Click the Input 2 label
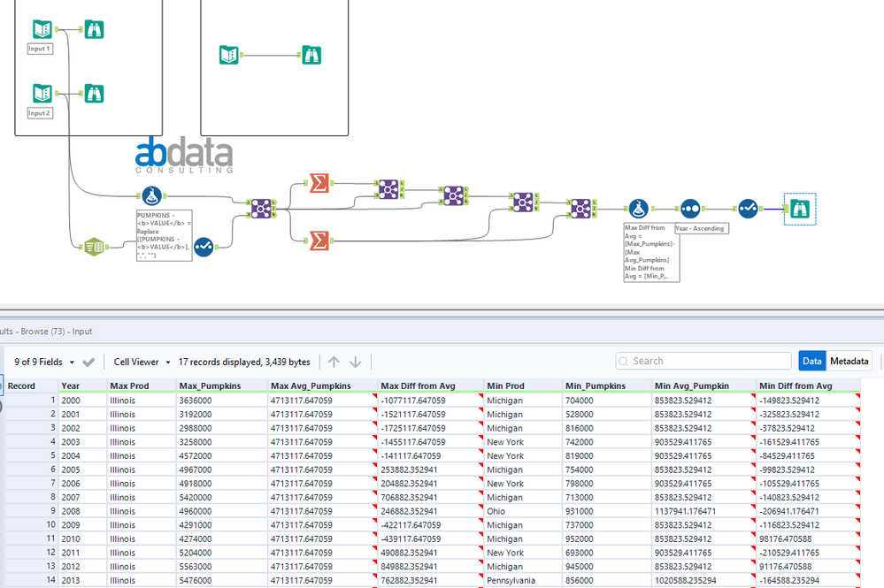Image resolution: width=884 pixels, height=588 pixels. click(40, 113)
